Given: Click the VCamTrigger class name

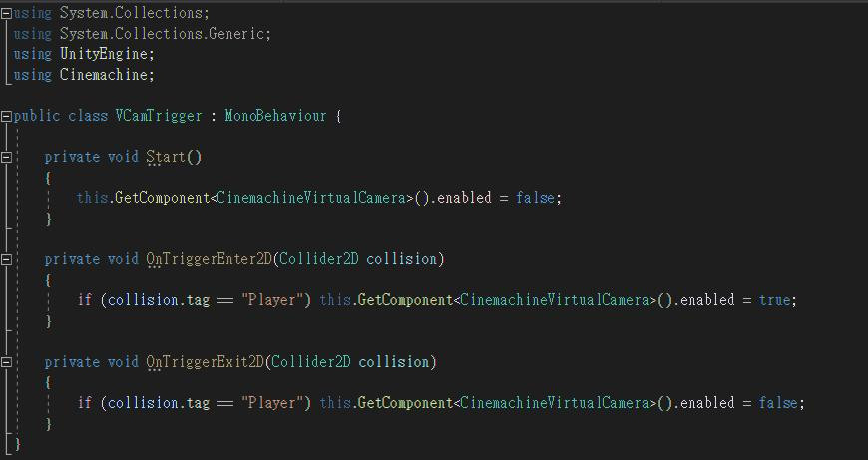Looking at the screenshot, I should [159, 116].
